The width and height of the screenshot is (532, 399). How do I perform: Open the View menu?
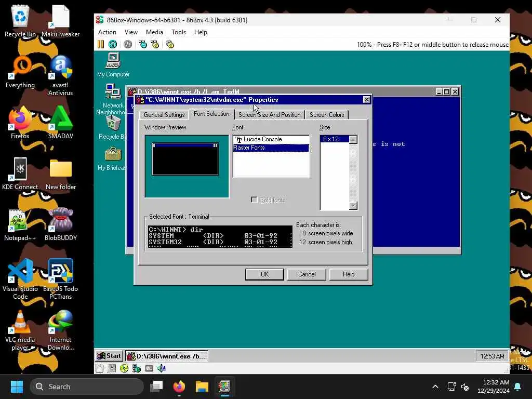pos(131,32)
